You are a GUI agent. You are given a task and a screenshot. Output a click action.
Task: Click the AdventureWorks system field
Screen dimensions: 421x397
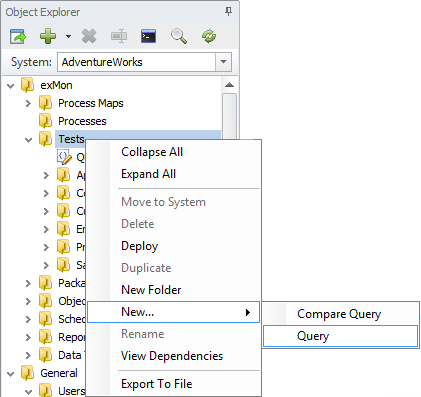[137, 62]
